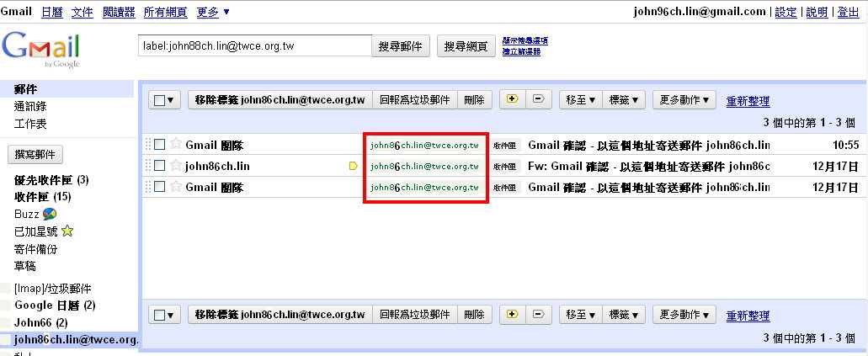This screenshot has width=868, height=356.
Task: Mark as not important using top minus button
Action: [x=538, y=99]
